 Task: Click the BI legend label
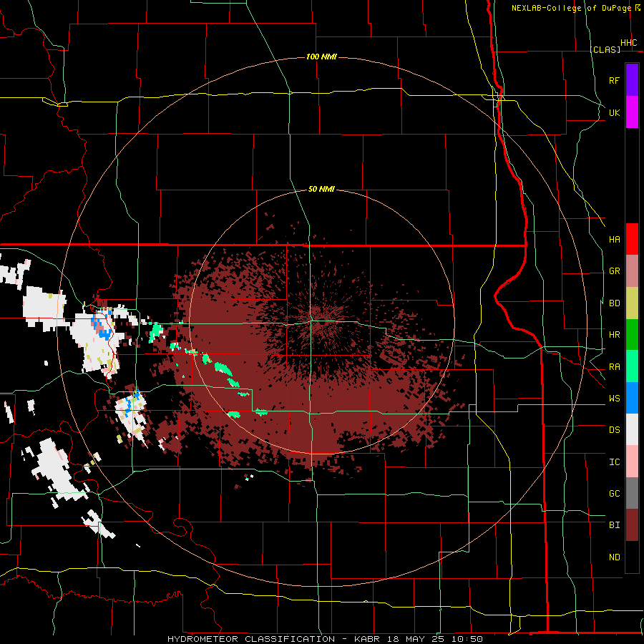pyautogui.click(x=614, y=525)
